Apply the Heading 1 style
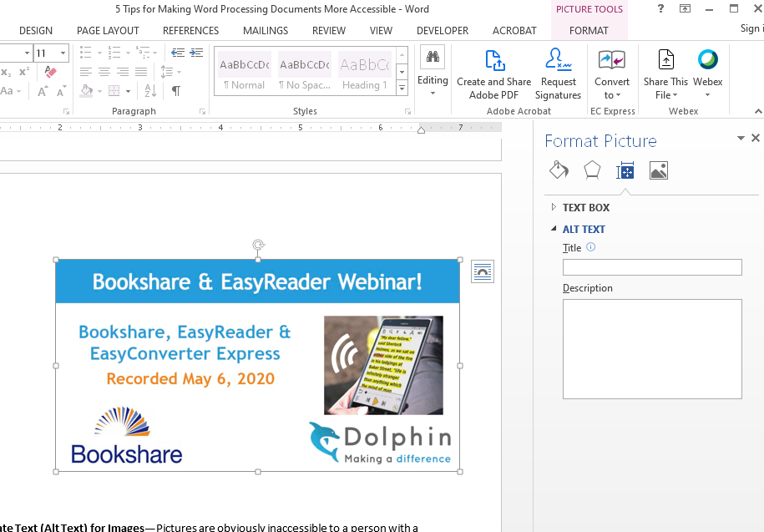Viewport: 764px width, 532px height. (363, 71)
